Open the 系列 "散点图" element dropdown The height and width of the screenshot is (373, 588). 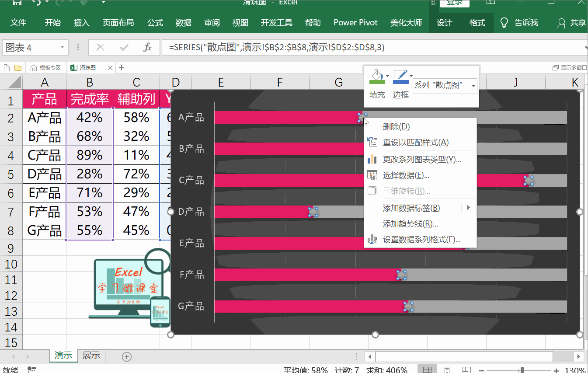coord(473,86)
